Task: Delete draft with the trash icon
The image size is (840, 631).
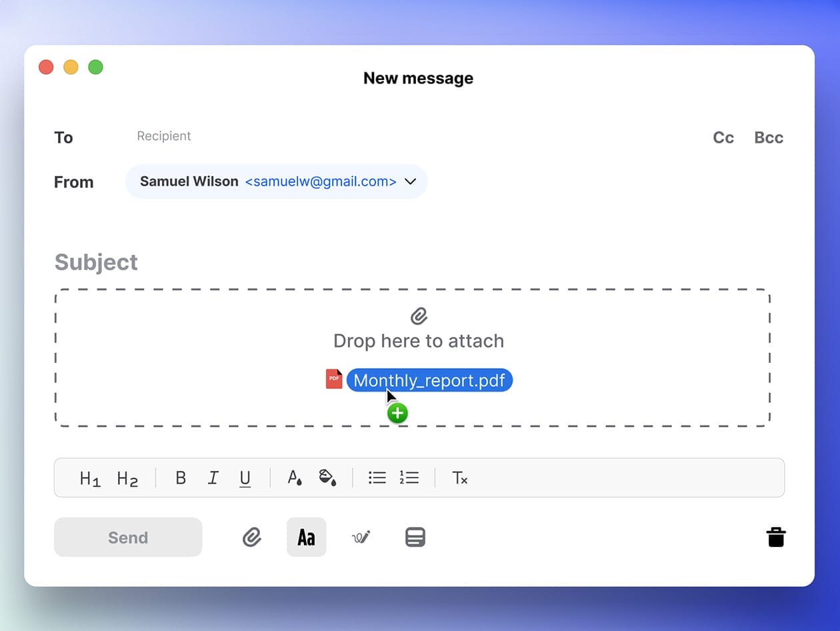Action: (776, 537)
